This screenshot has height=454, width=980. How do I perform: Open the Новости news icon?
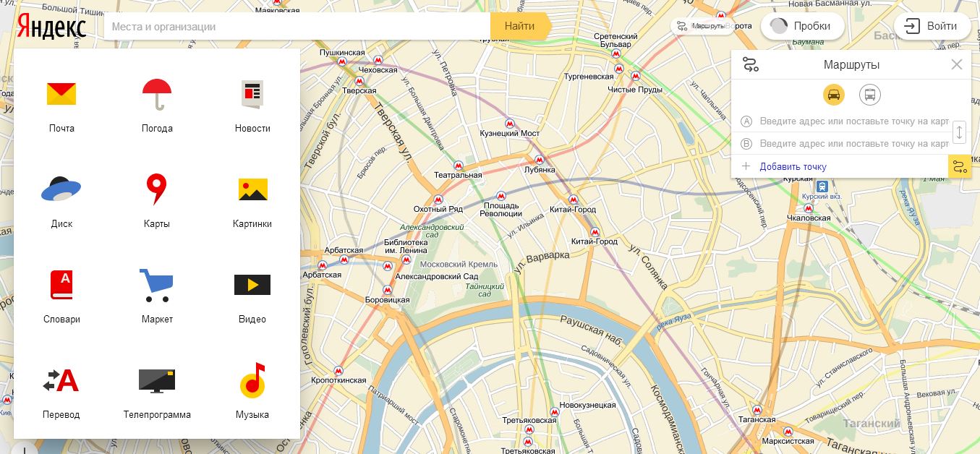[252, 94]
